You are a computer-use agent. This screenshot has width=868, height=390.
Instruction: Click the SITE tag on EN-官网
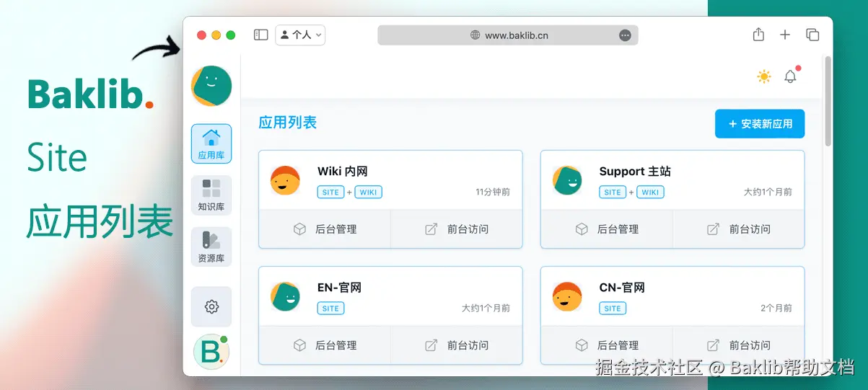click(x=330, y=309)
